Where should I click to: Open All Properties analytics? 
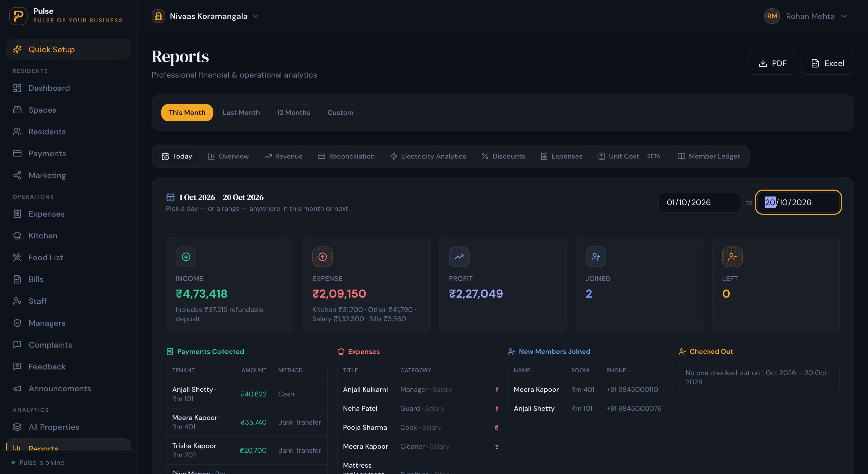tap(68, 427)
